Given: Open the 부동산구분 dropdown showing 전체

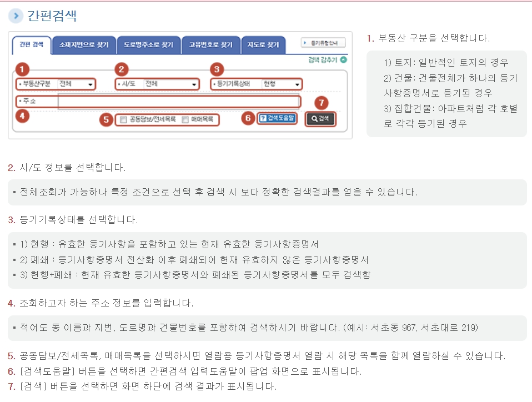Looking at the screenshot, I should 76,84.
